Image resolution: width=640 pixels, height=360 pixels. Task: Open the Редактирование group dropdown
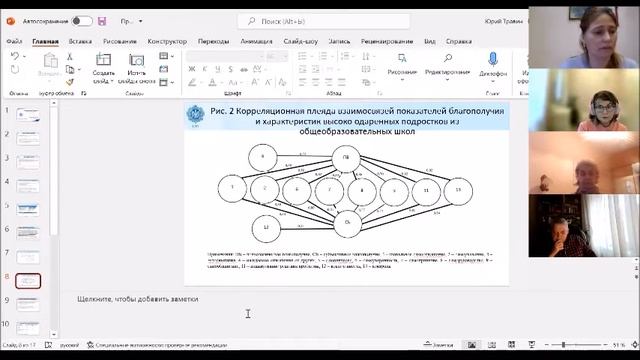[447, 67]
